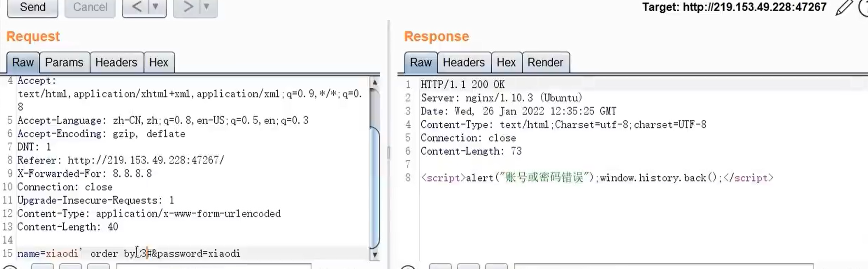Click the Accept-Language header line

point(163,120)
